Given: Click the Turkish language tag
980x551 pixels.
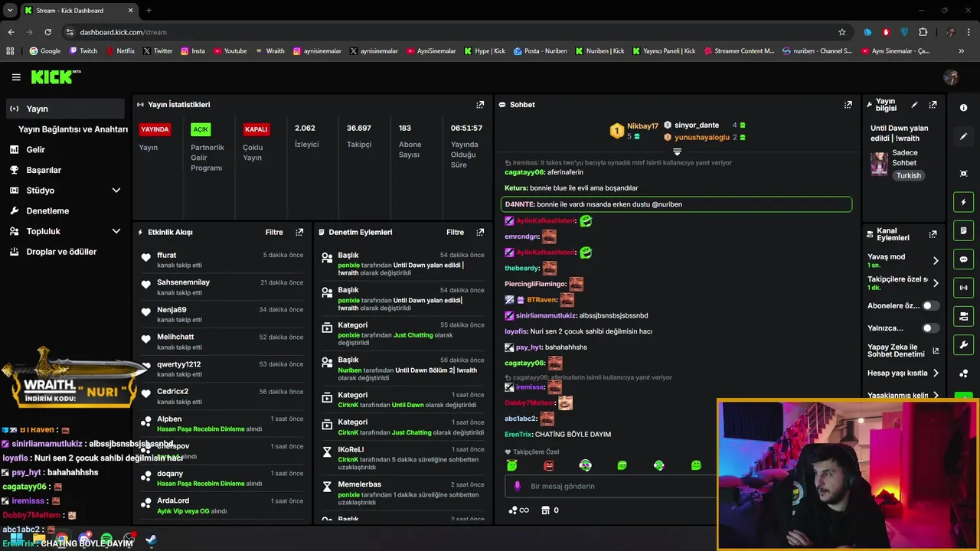Looking at the screenshot, I should [909, 175].
